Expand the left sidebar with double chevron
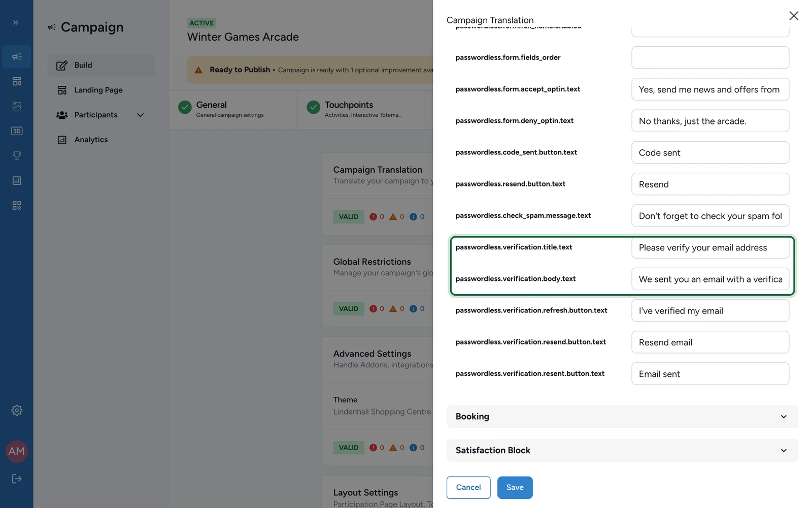 click(16, 22)
